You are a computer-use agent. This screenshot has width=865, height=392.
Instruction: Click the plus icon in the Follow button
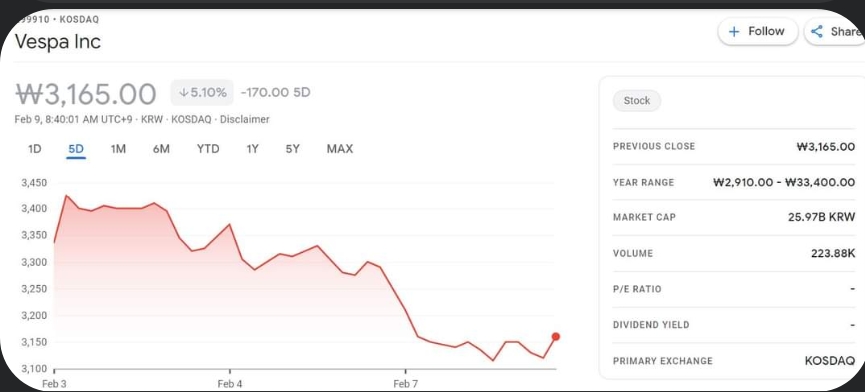pos(734,32)
